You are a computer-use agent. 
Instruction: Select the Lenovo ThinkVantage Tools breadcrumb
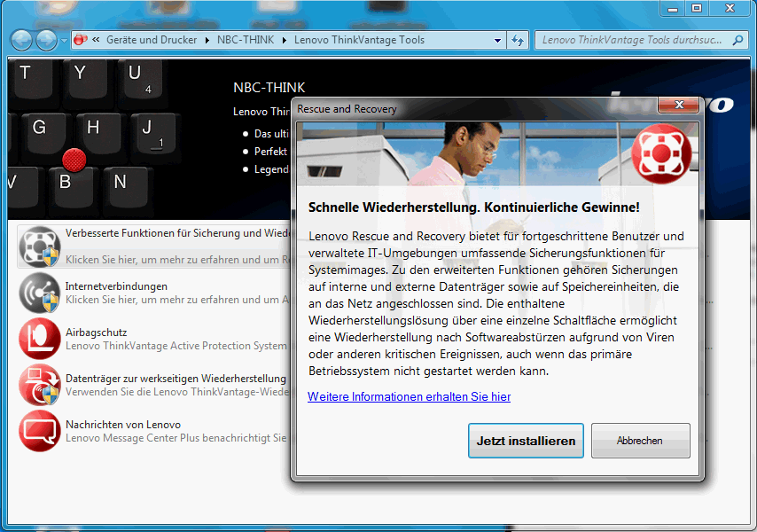(359, 40)
